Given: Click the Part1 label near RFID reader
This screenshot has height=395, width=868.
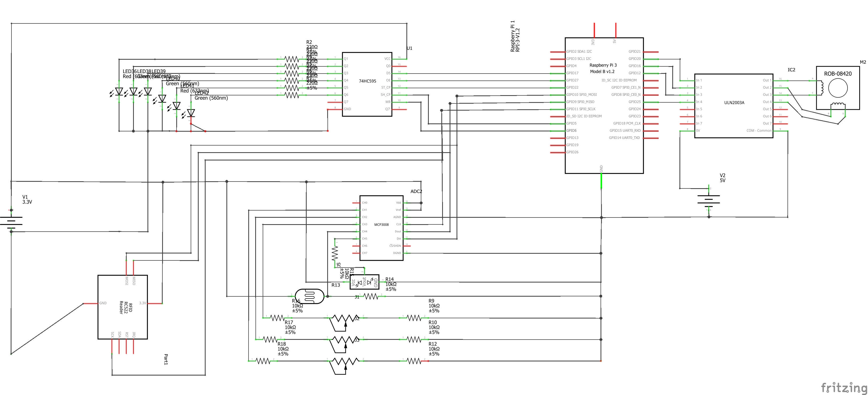Looking at the screenshot, I should click(x=166, y=359).
